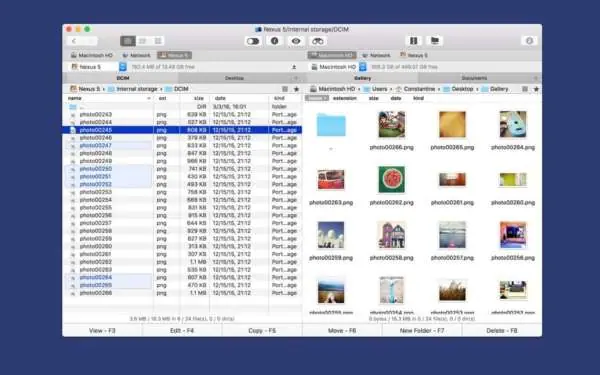Viewport: 600px width, 375px height.
Task: Select the parent directory row
Action: (182, 107)
